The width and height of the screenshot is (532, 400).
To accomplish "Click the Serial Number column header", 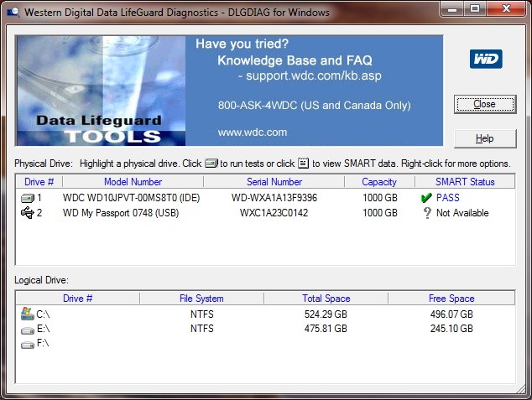I will (274, 182).
